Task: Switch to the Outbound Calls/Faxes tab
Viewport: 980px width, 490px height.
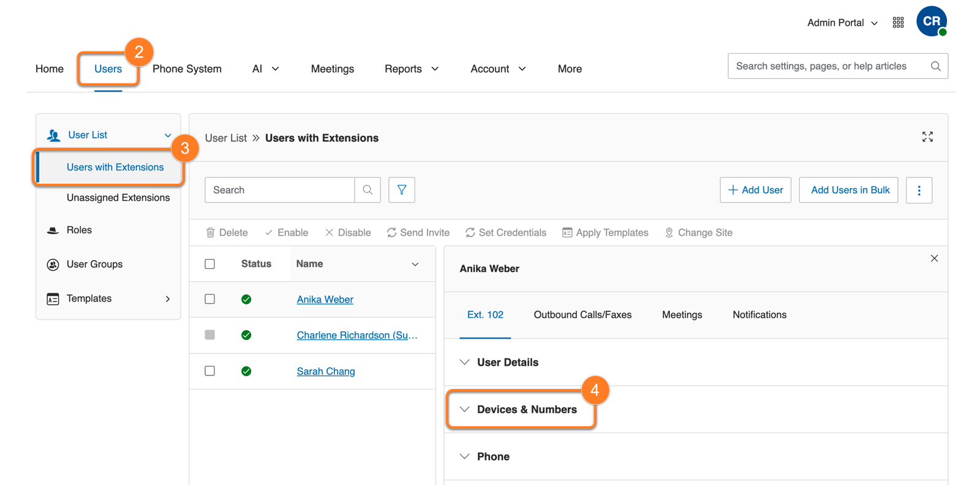Action: pyautogui.click(x=582, y=315)
